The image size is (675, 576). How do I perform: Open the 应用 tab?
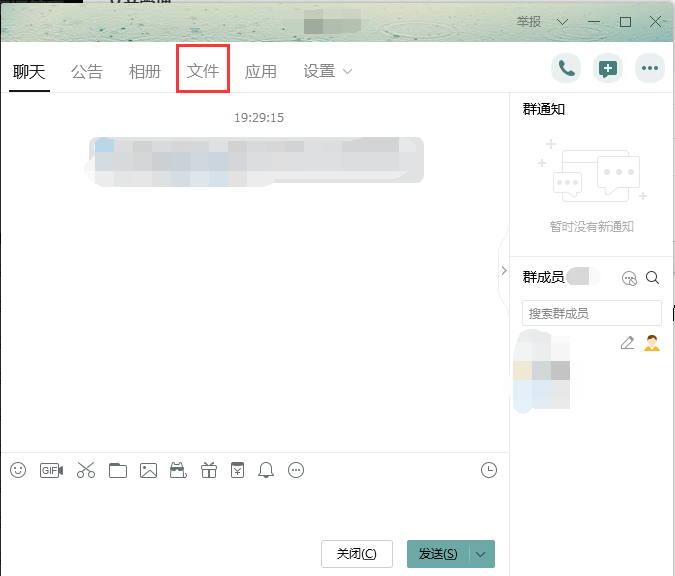pos(261,71)
